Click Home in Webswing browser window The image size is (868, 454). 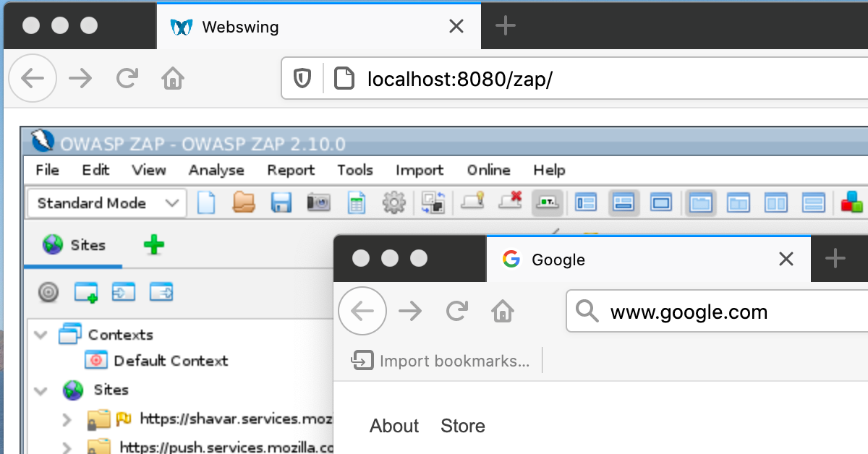pos(173,78)
